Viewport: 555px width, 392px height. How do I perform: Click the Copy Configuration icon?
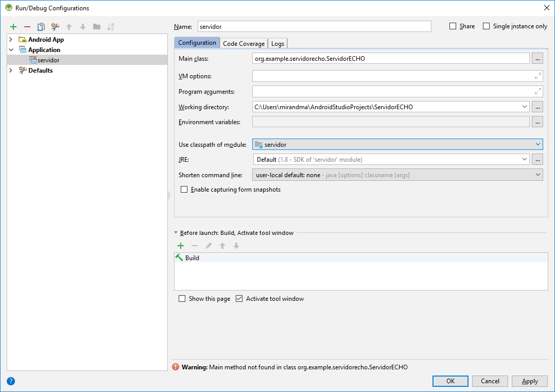pyautogui.click(x=41, y=27)
